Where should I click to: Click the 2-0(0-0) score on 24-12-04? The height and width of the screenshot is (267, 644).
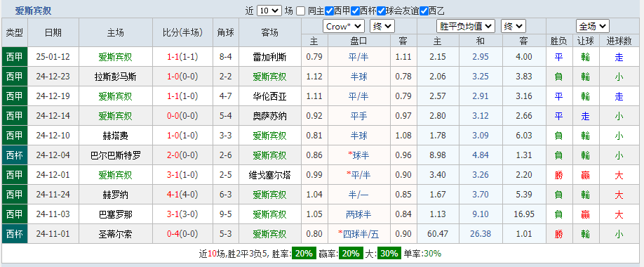click(x=183, y=155)
